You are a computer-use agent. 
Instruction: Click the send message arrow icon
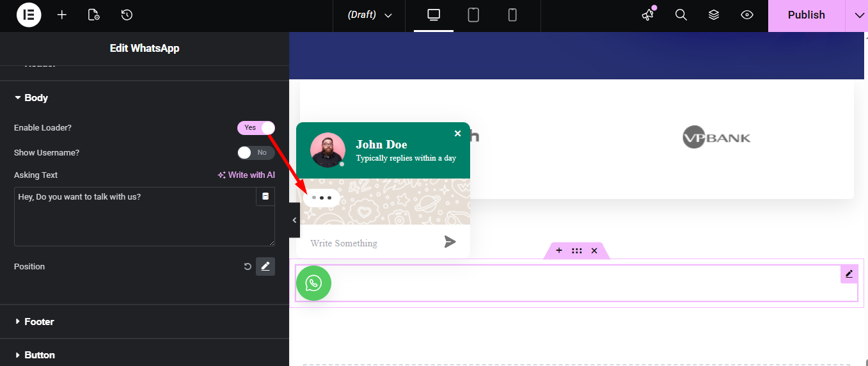point(450,241)
